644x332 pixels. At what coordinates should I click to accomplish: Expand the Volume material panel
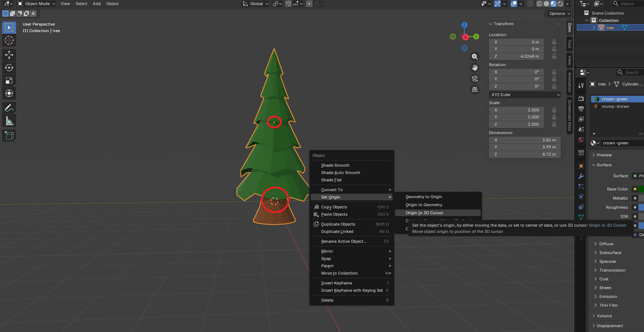tap(604, 316)
